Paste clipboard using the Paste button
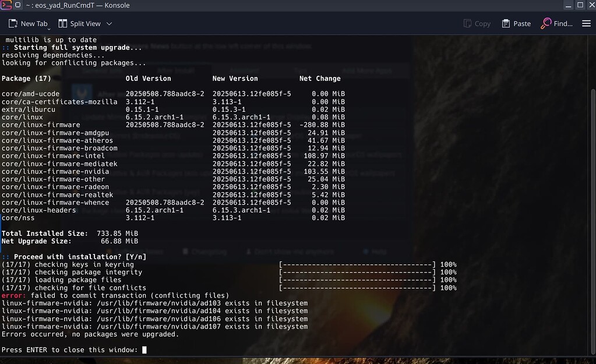Screen dimensions: 596x364 coord(516,24)
